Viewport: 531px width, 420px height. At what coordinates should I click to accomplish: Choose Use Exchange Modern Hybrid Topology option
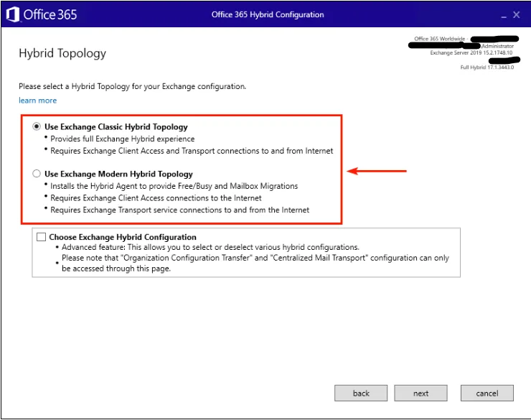[37, 174]
